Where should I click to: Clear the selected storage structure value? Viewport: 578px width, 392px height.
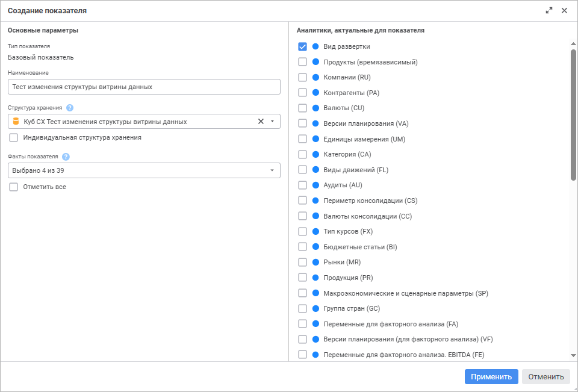[261, 122]
